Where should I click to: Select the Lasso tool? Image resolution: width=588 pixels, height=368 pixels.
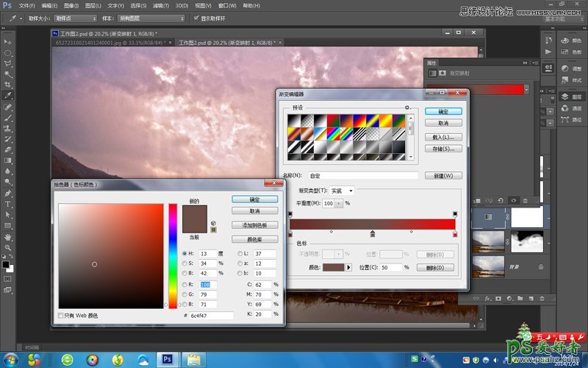tap(8, 63)
